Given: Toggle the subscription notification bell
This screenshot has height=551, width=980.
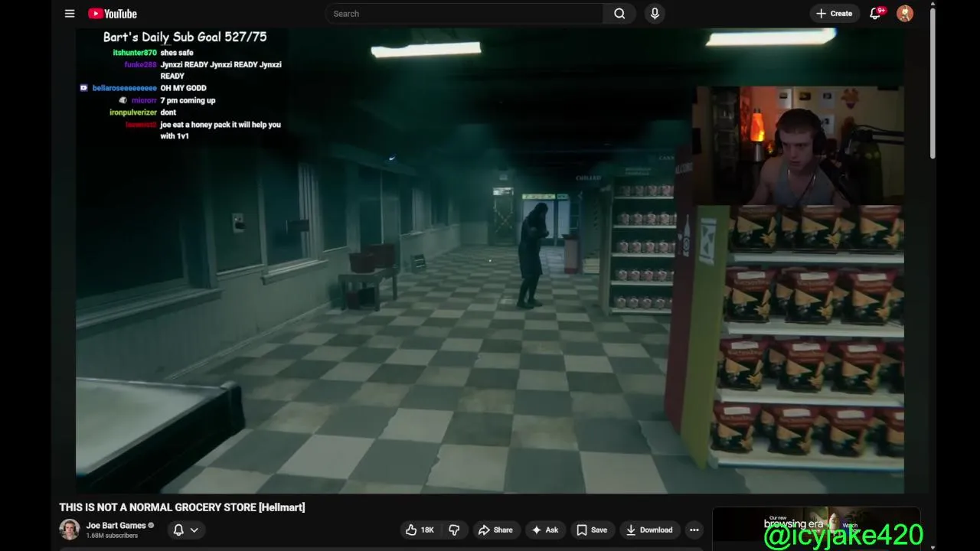Looking at the screenshot, I should pyautogui.click(x=178, y=530).
